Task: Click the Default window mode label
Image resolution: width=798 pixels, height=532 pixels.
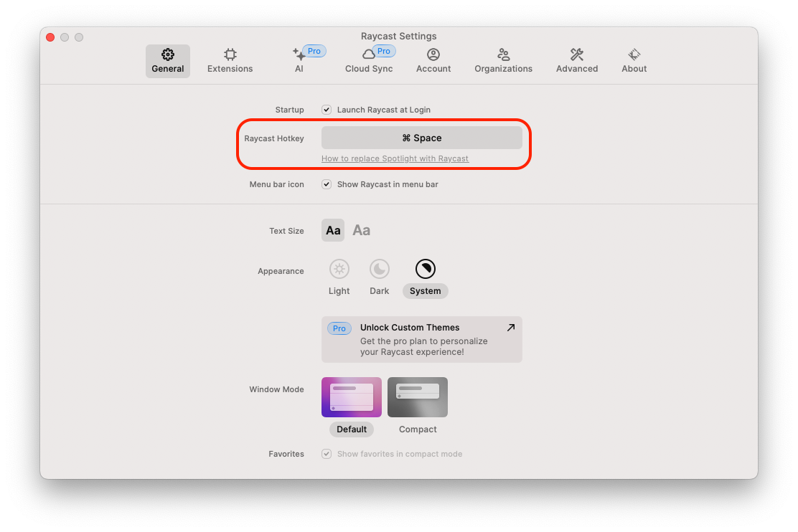Action: [x=352, y=429]
